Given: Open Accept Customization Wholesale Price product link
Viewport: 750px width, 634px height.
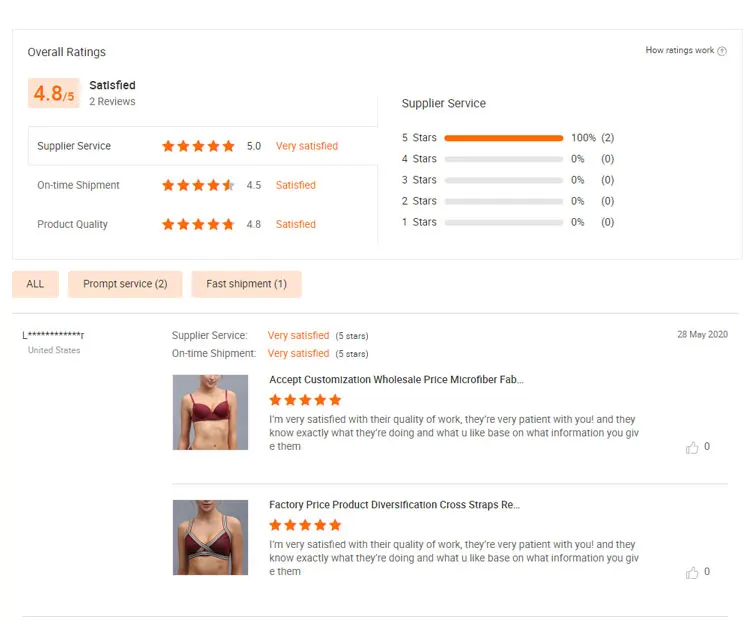Looking at the screenshot, I should (396, 379).
